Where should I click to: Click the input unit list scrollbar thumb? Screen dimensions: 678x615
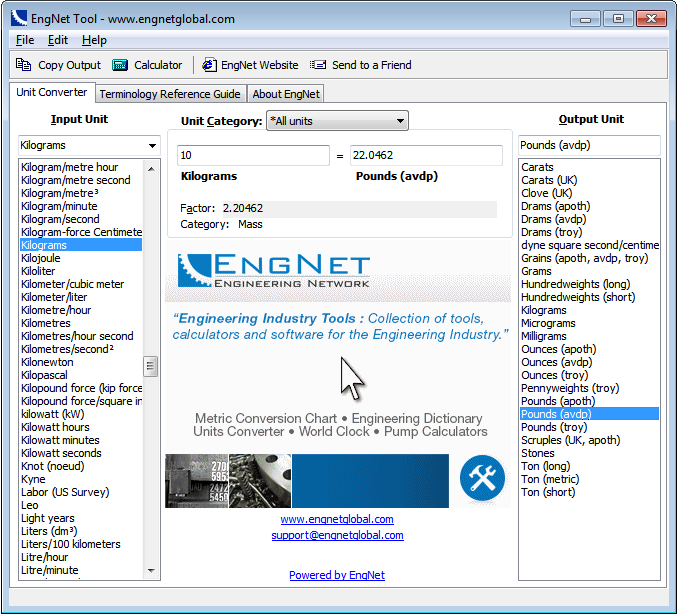coord(150,366)
